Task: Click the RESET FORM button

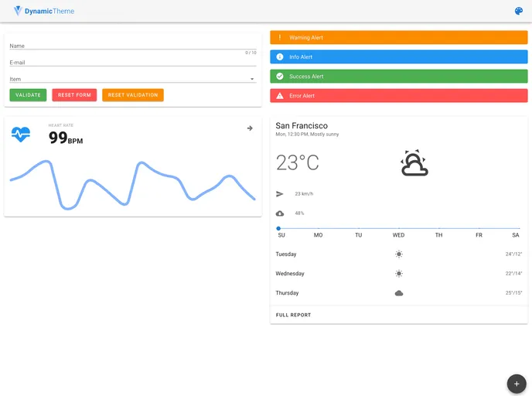Action: pos(74,95)
